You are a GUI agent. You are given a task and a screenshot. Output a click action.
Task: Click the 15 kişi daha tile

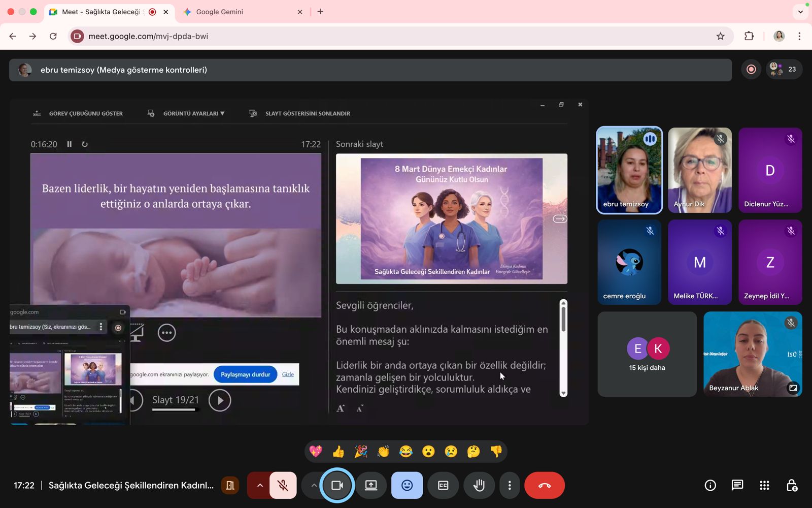click(x=647, y=354)
